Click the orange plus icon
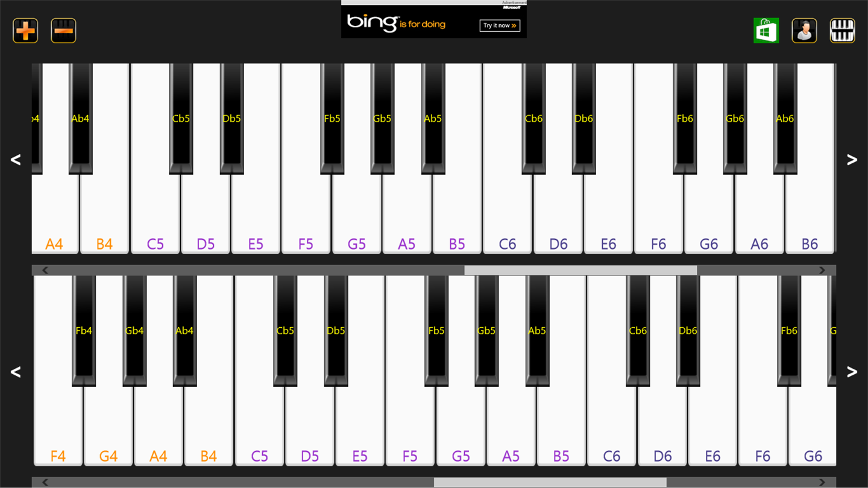This screenshot has height=488, width=868. pyautogui.click(x=25, y=31)
